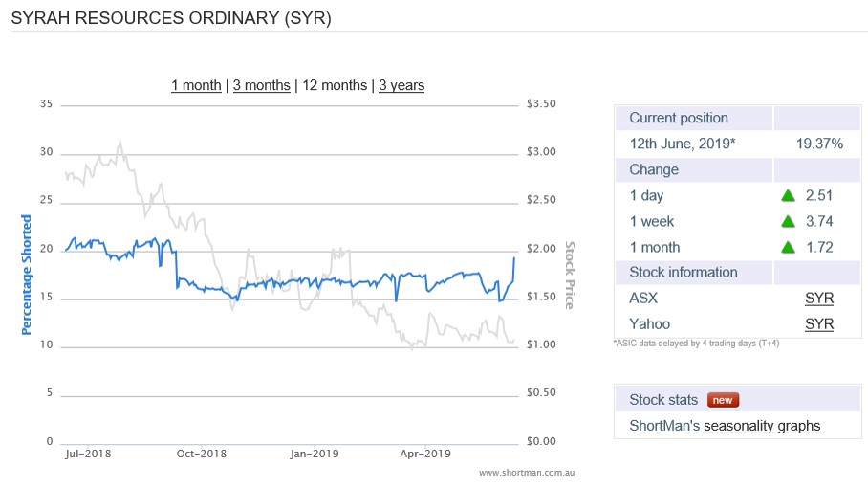Viewport: 868px width, 488px height.
Task: Open ShortMan's seasonality graphs link
Action: (761, 426)
